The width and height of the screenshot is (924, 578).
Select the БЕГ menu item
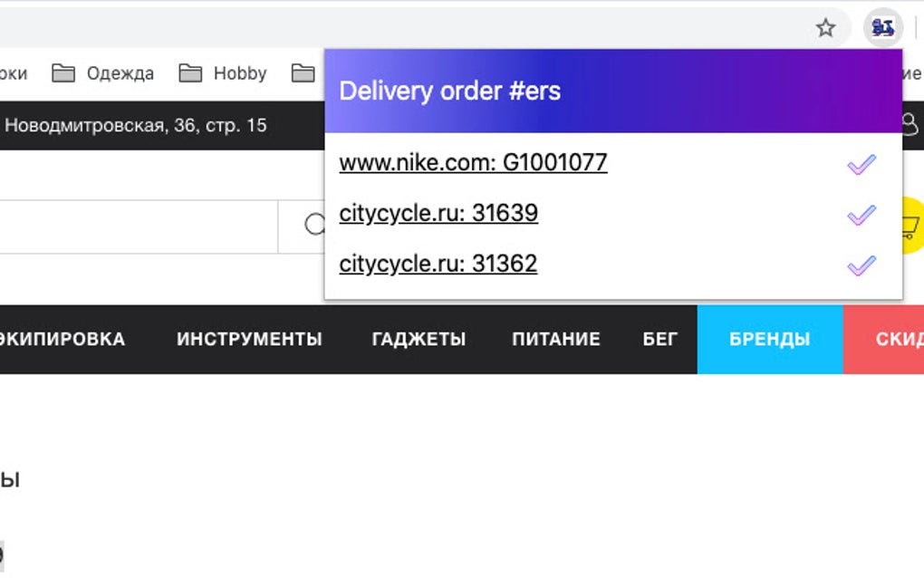pyautogui.click(x=659, y=339)
